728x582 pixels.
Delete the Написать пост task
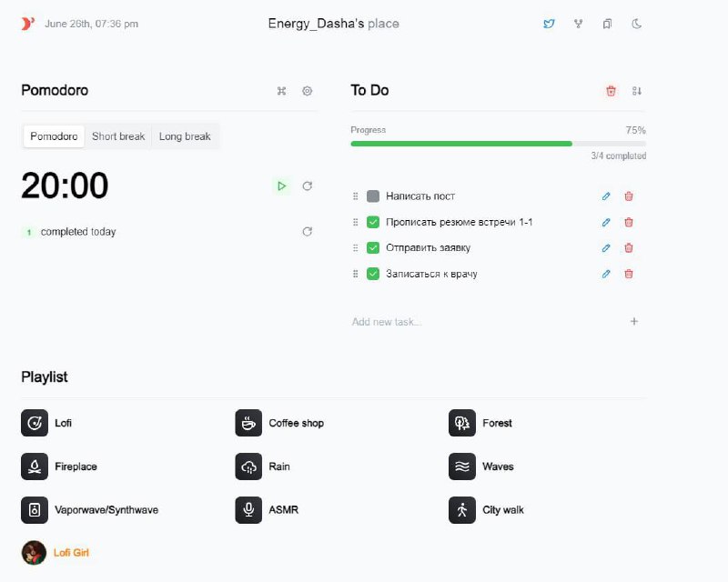(x=629, y=196)
